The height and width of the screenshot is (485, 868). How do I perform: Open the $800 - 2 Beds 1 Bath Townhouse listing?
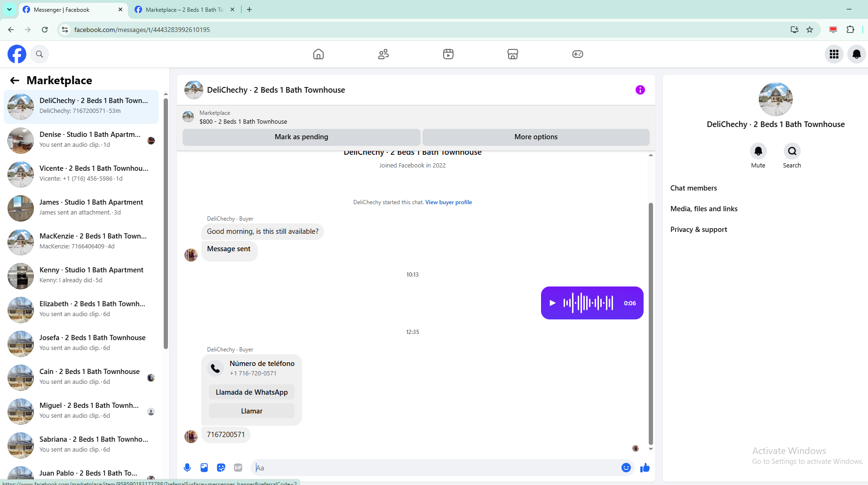243,121
